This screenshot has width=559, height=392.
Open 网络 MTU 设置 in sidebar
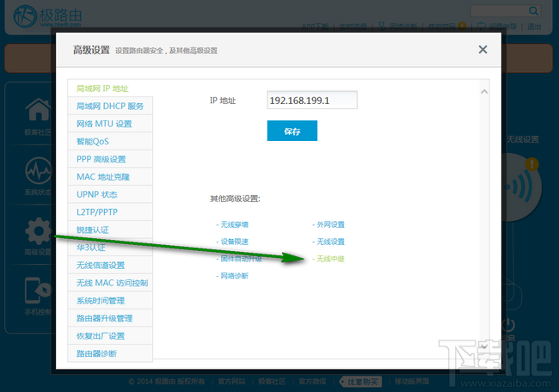(110, 124)
